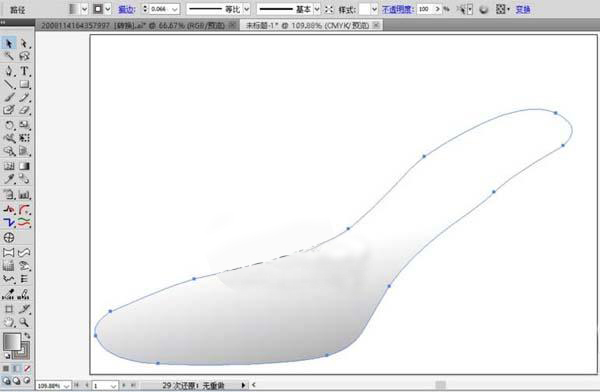
Task: Select the Paintbrush tool
Action: [9, 97]
